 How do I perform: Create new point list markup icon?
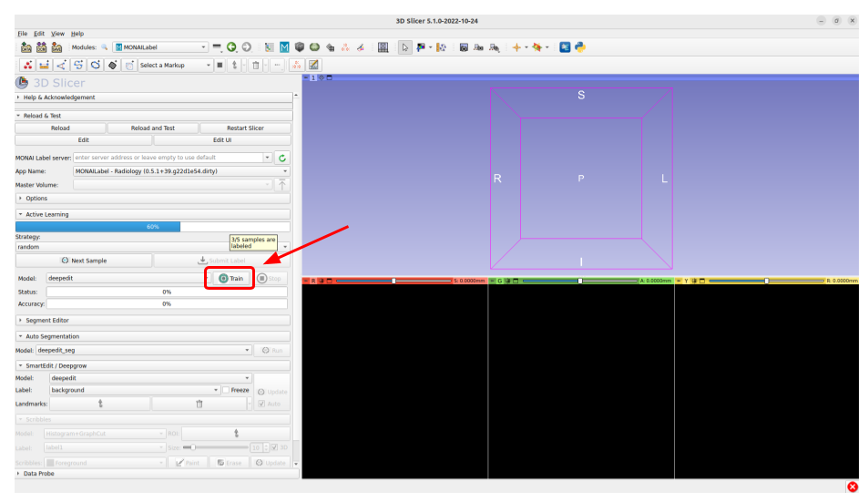point(27,66)
